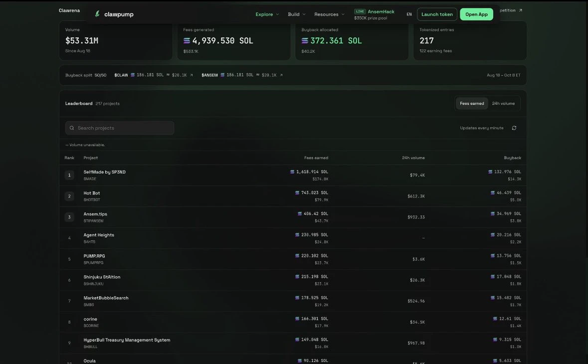Switch leaderboard sorting to 24h volume
588x364 pixels.
tap(503, 103)
